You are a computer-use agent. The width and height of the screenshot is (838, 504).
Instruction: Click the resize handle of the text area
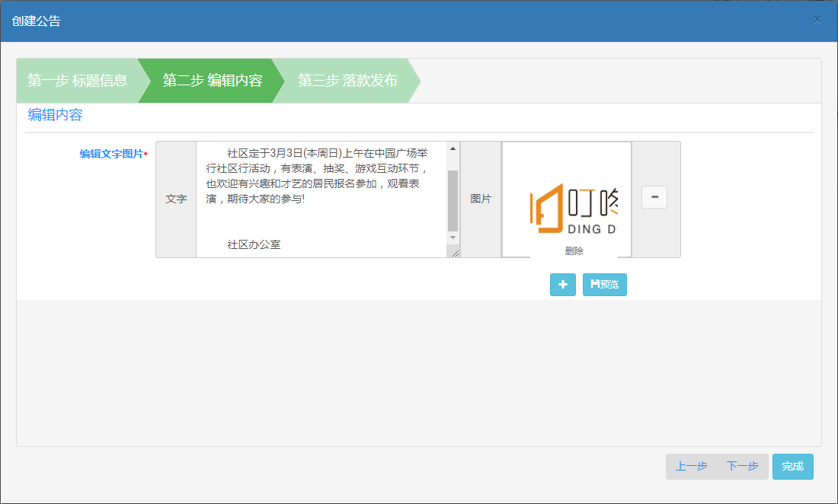(455, 253)
